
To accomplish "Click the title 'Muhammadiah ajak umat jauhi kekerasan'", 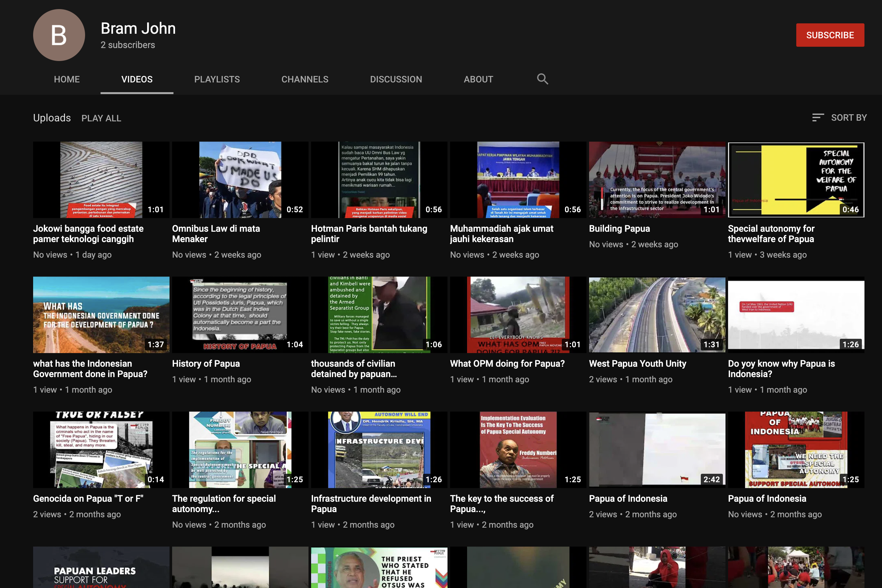I will (502, 234).
